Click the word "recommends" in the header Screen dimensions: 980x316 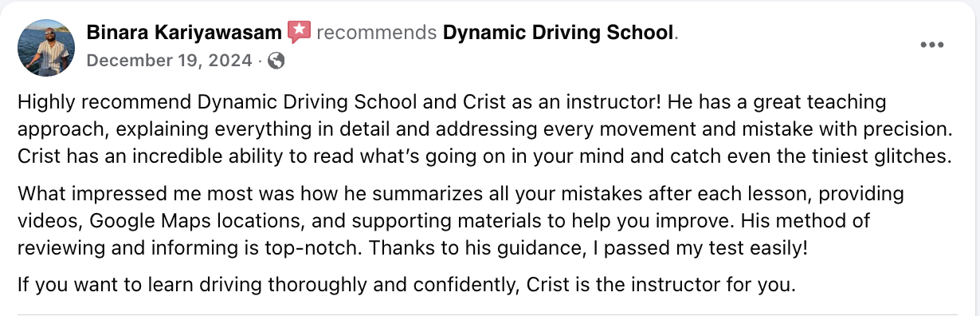click(377, 34)
